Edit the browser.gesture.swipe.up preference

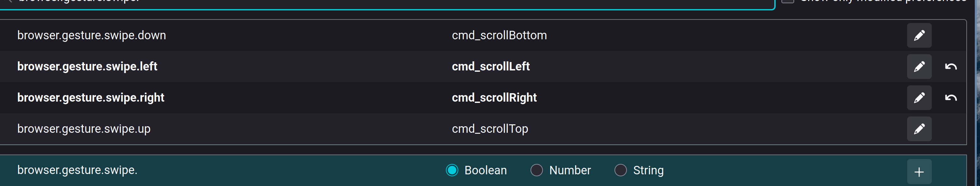pos(919,129)
